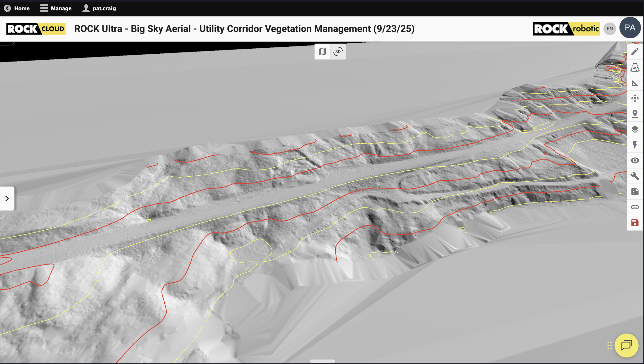The image size is (644, 364).
Task: Open the PA user avatar menu
Action: click(630, 28)
